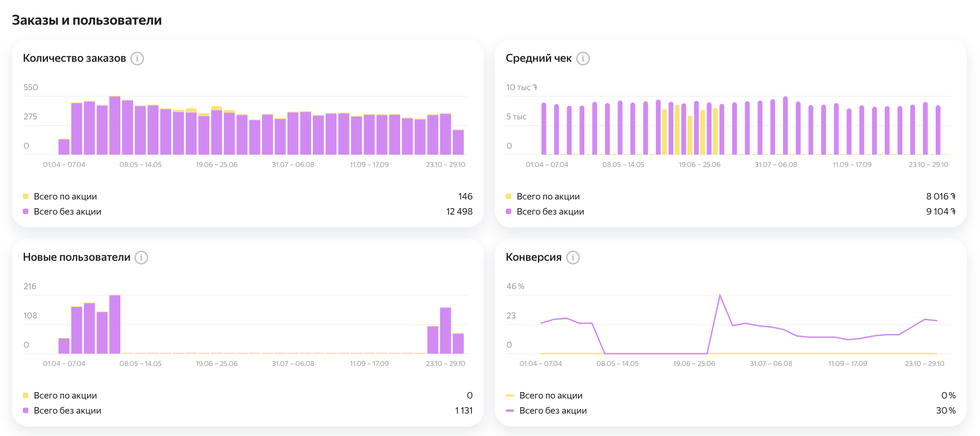Viewport: 980px width, 436px height.
Task: Click the 9 104 value in Средний чек
Action: pos(940,211)
